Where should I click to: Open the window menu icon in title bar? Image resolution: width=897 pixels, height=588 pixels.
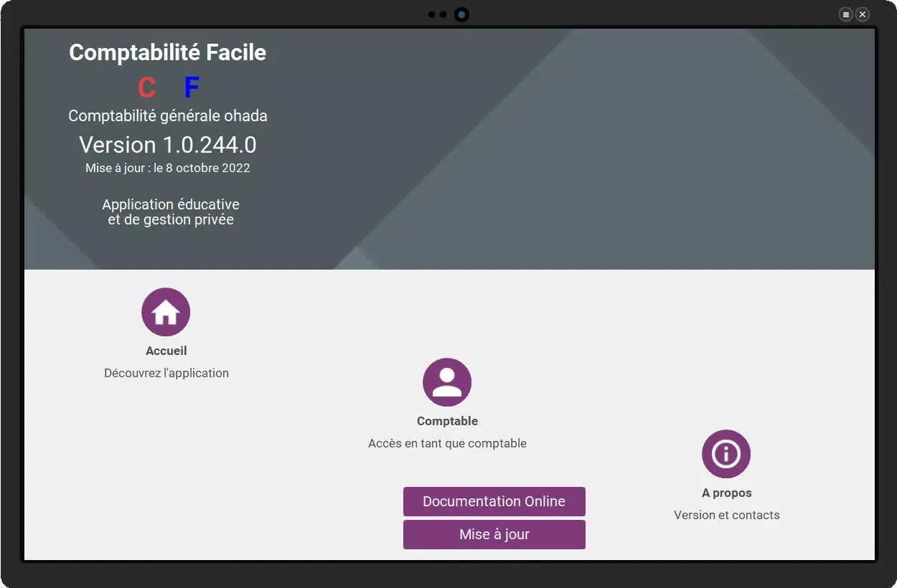pos(846,14)
